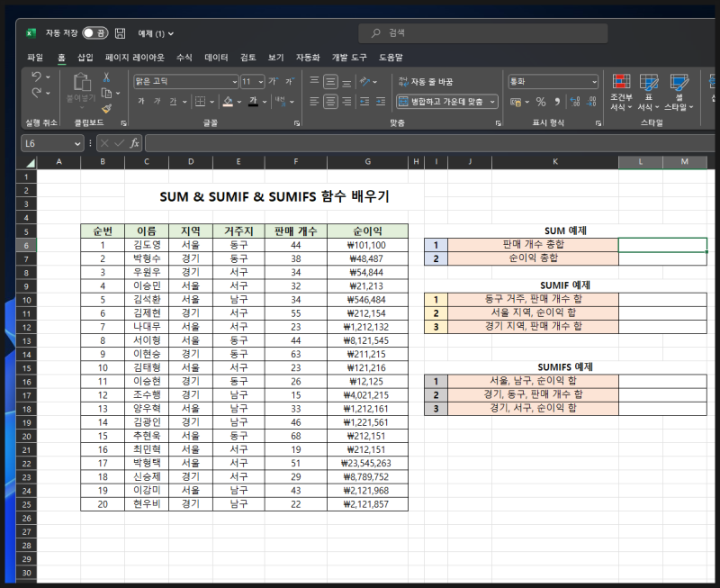This screenshot has height=588, width=720.
Task: Decrease font size with the smaller 가 icon
Action: pos(290,81)
